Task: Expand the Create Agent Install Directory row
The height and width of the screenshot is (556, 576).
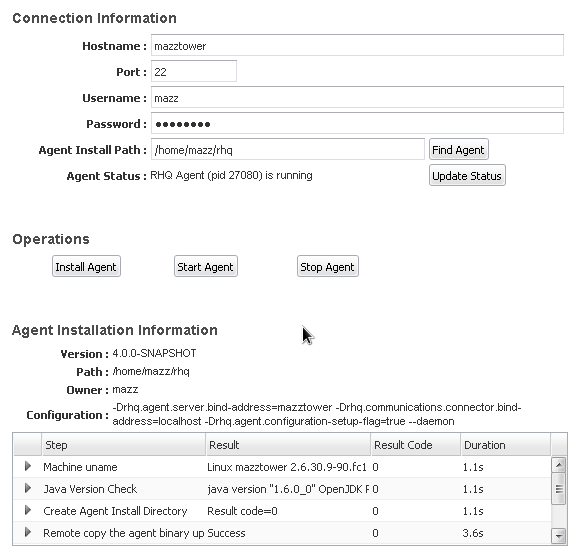Action: pyautogui.click(x=28, y=510)
